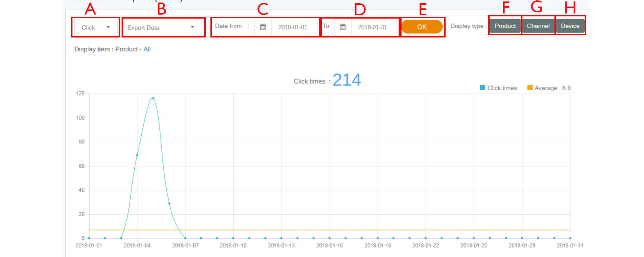This screenshot has height=257, width=644.
Task: Toggle the Click times legend series
Action: tap(502, 88)
